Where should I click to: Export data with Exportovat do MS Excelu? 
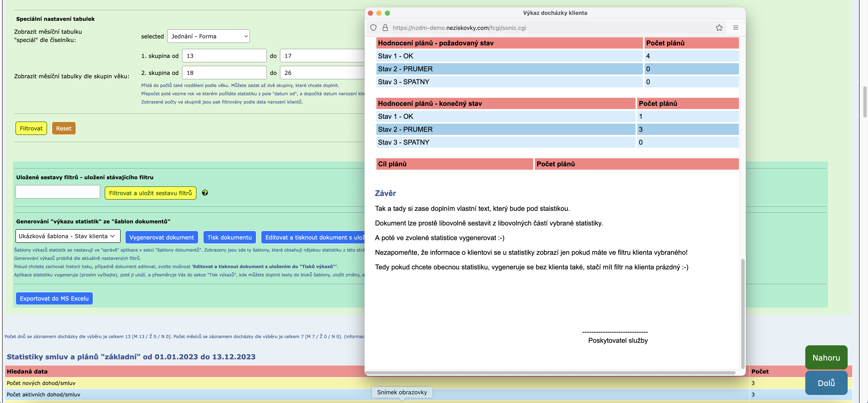coord(54,298)
